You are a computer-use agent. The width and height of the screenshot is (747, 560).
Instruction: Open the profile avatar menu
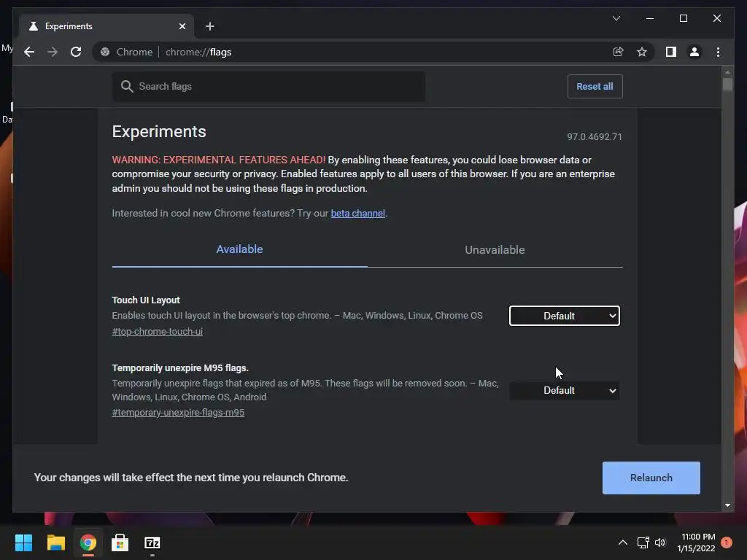coord(694,52)
